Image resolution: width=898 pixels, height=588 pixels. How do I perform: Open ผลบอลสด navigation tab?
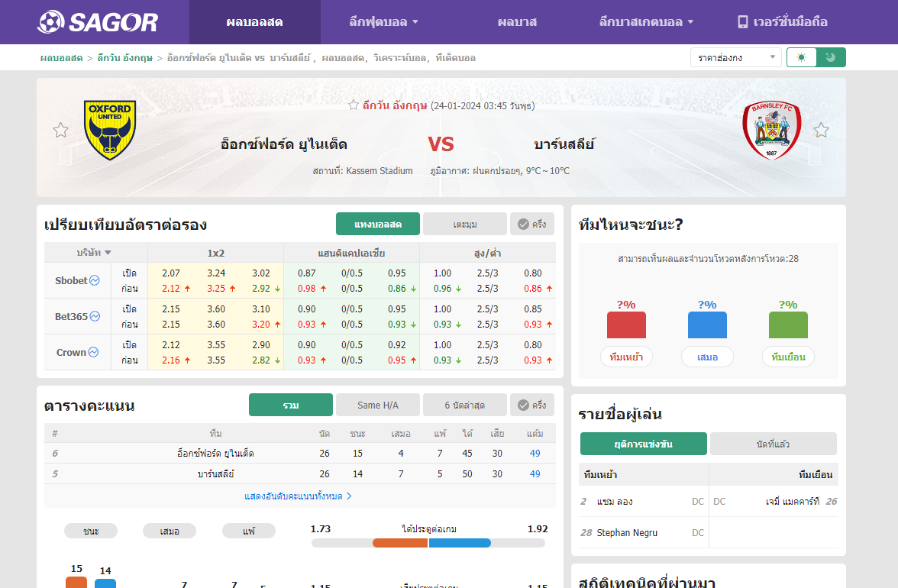coord(255,21)
